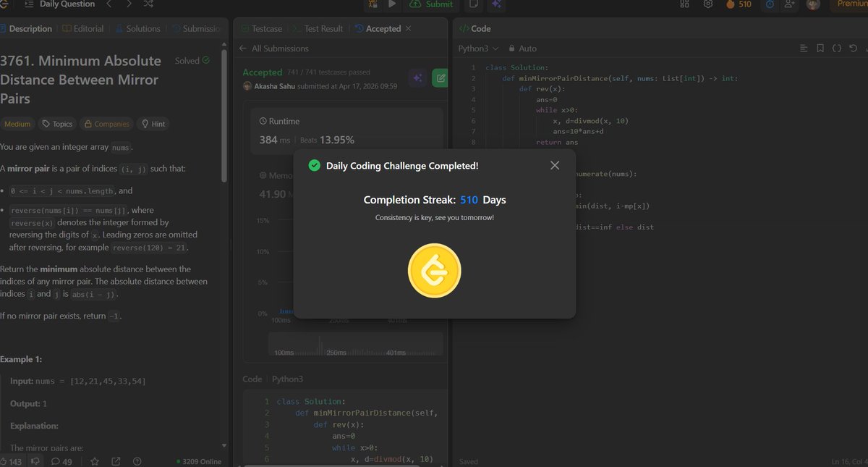Go to the next question arrow
The height and width of the screenshot is (467, 868).
coord(129,4)
